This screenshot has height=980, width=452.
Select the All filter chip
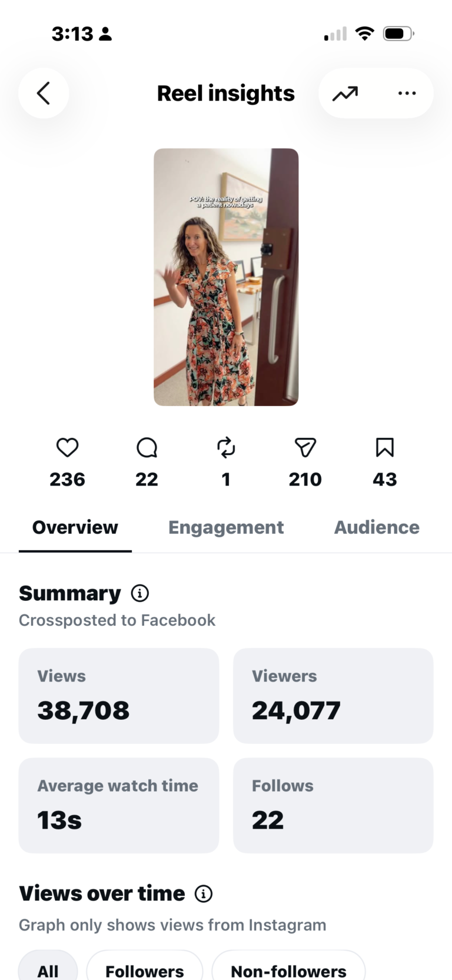point(48,968)
